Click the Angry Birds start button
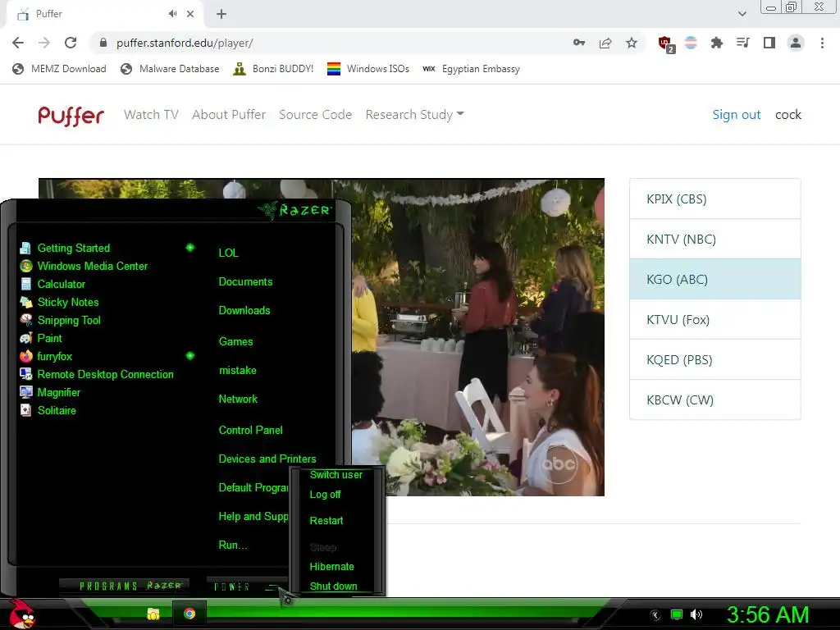This screenshot has width=840, height=630. click(21, 614)
